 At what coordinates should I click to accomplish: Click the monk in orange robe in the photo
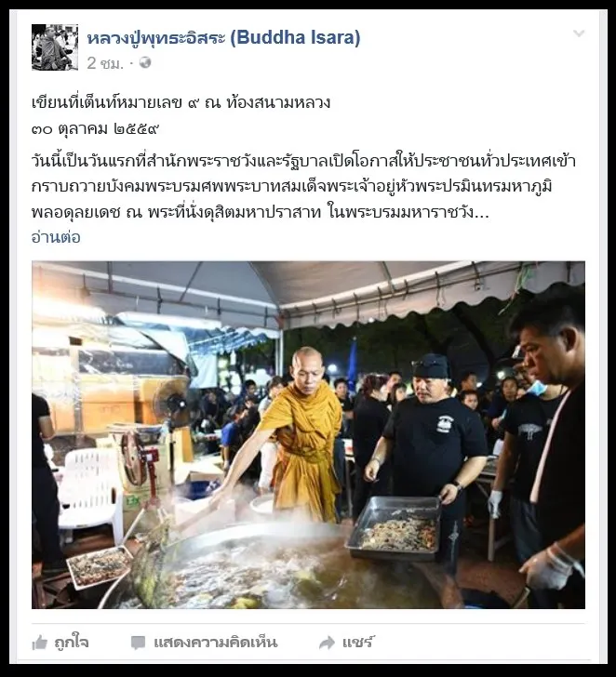[x=298, y=434]
